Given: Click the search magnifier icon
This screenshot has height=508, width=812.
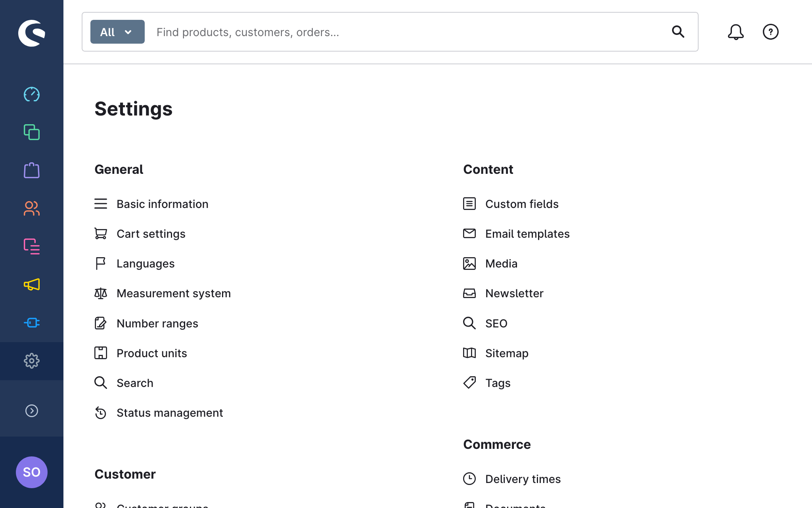Looking at the screenshot, I should pyautogui.click(x=678, y=32).
